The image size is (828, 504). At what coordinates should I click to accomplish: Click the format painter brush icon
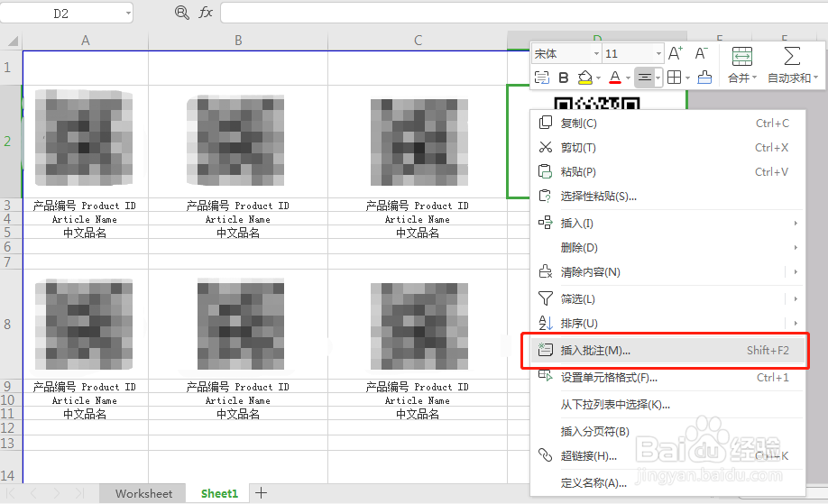pyautogui.click(x=704, y=78)
